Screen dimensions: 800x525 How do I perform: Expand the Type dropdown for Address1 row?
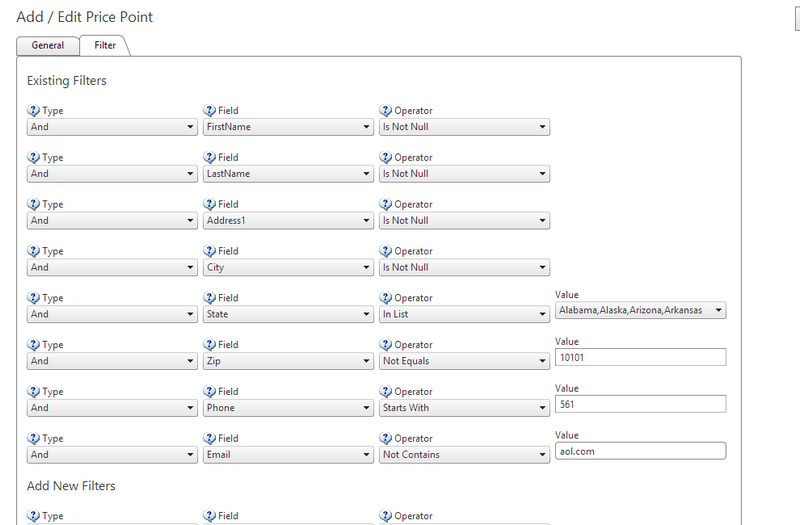[x=112, y=221]
